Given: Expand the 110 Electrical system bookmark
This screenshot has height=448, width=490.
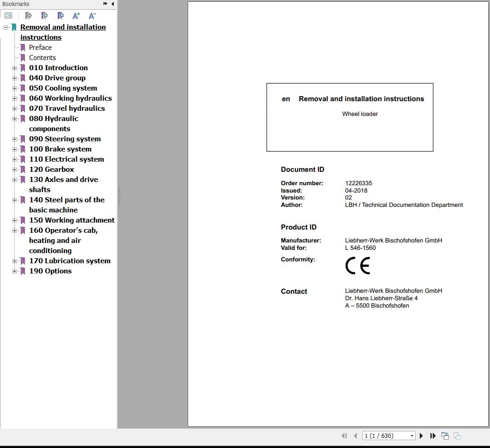Looking at the screenshot, I should (x=14, y=159).
